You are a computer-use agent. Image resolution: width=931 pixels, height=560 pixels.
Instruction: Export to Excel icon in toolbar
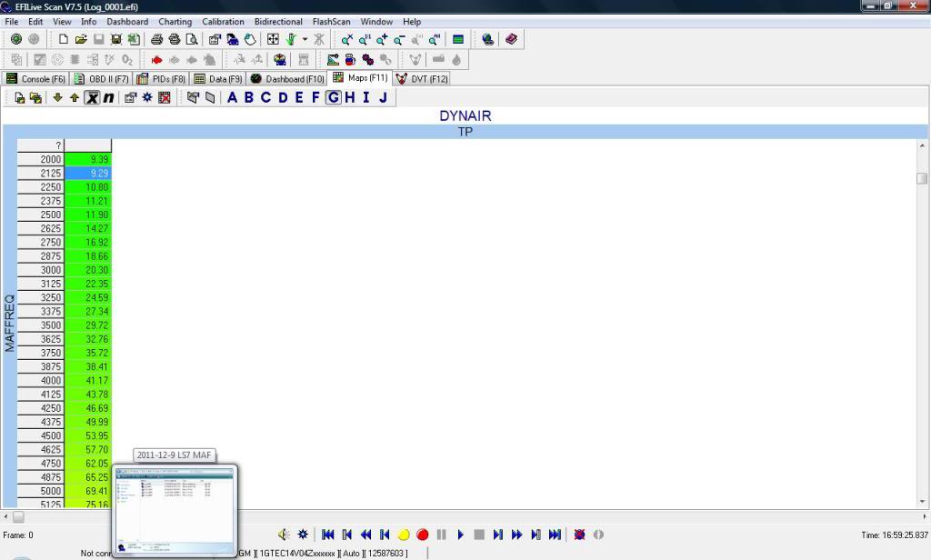[x=135, y=39]
